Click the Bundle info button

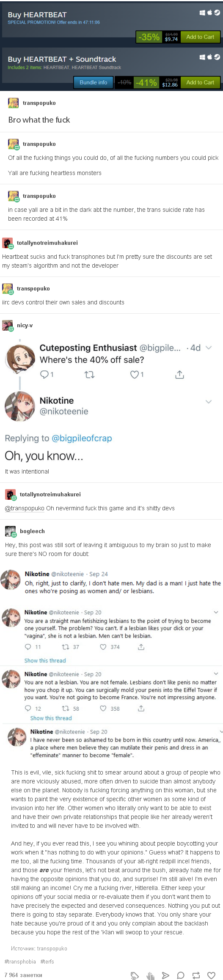pyautogui.click(x=94, y=82)
